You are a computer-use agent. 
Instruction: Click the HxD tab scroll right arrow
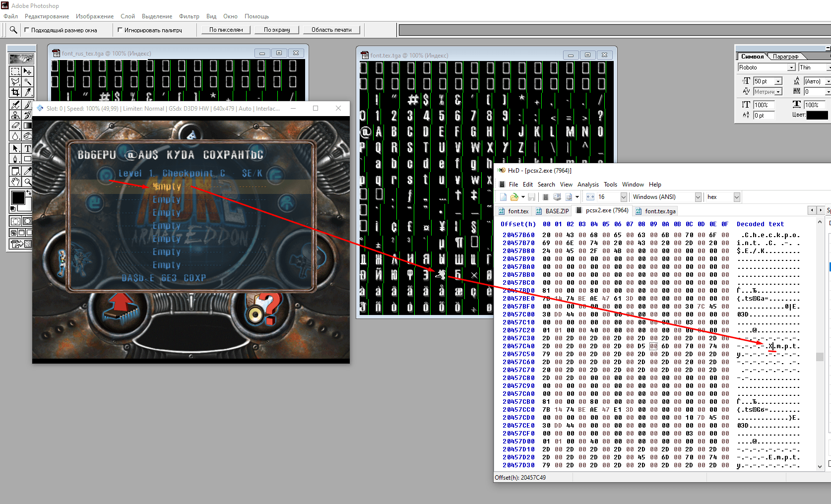point(821,210)
